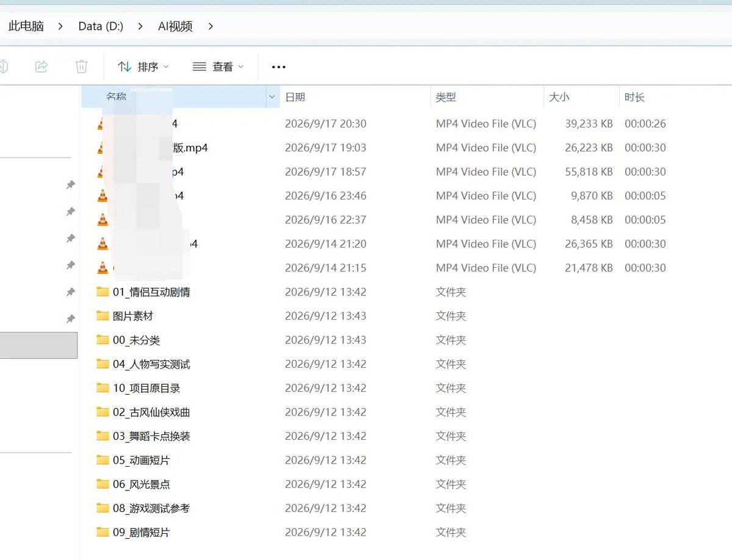Click folder icon of 图片素材

pyautogui.click(x=102, y=315)
